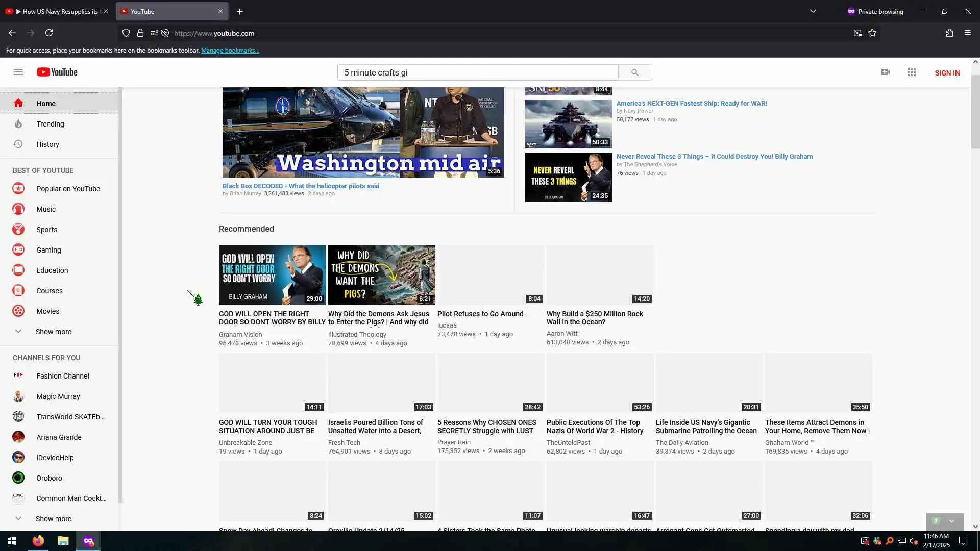Bookmark this page with the star icon
The image size is (980, 551).
click(x=872, y=33)
